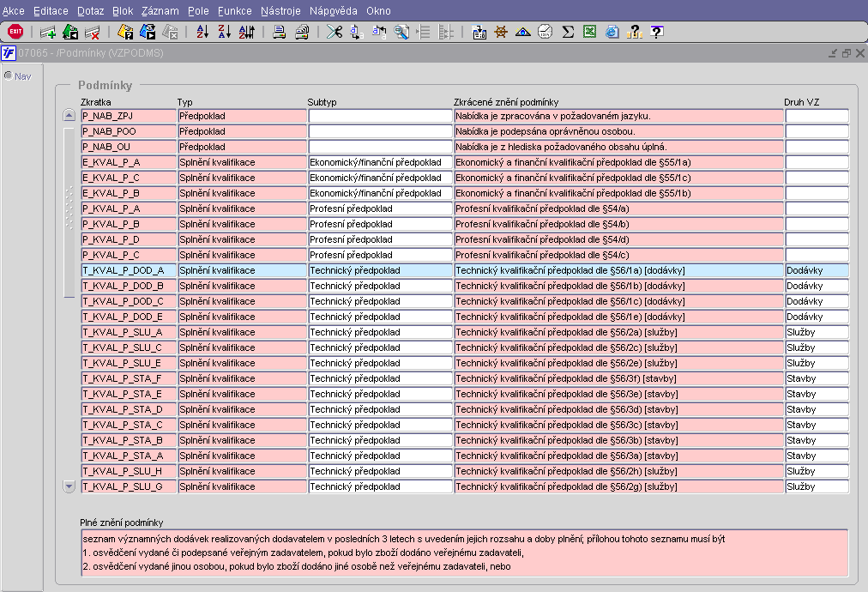Click the Plné znění podmínky text area
The width and height of the screenshot is (868, 592).
tap(464, 553)
